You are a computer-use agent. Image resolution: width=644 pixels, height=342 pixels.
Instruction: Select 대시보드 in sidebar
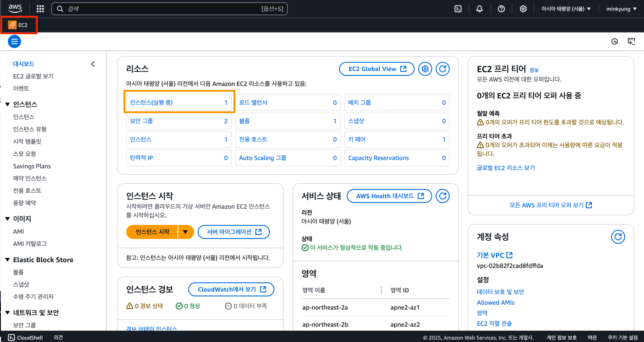point(24,64)
